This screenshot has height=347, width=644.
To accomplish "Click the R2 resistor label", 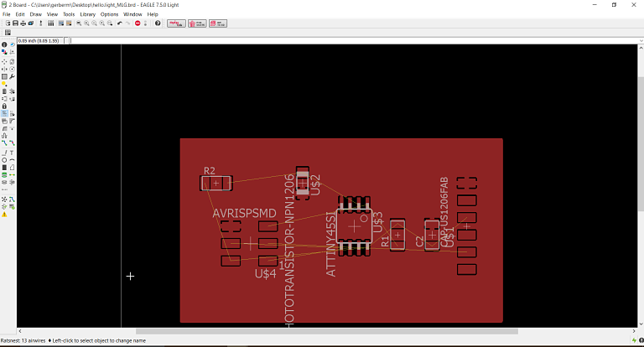I will click(210, 170).
